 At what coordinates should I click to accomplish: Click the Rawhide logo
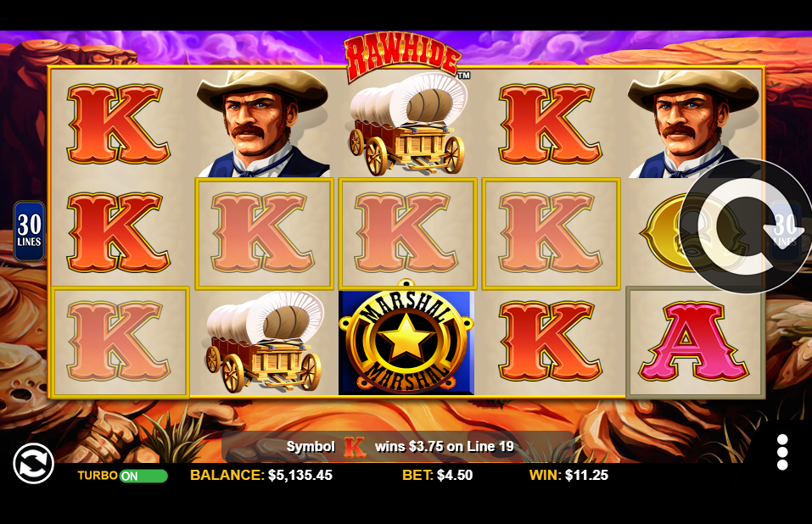pyautogui.click(x=402, y=58)
